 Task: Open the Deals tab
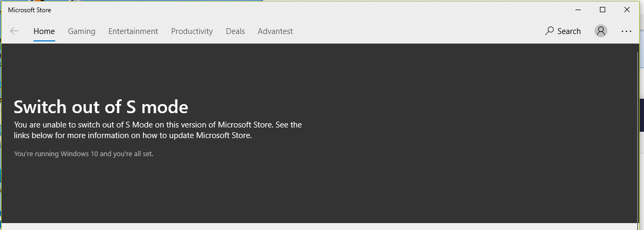point(235,31)
